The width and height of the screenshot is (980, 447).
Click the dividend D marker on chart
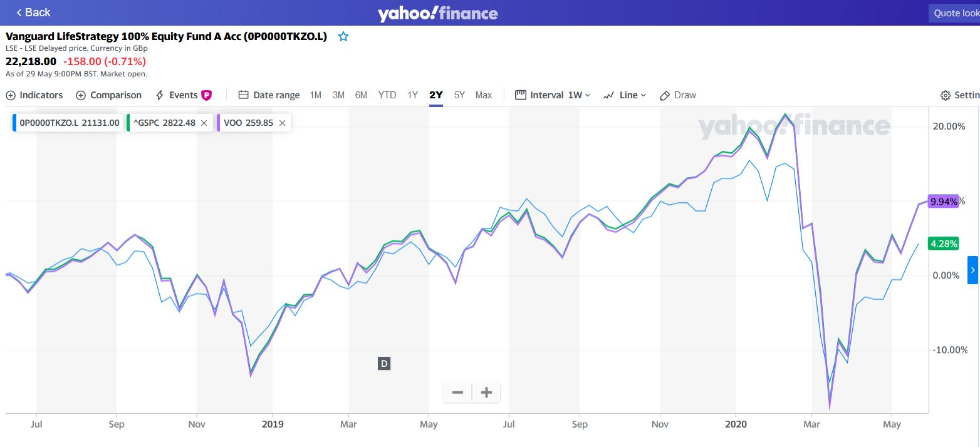[x=384, y=363]
